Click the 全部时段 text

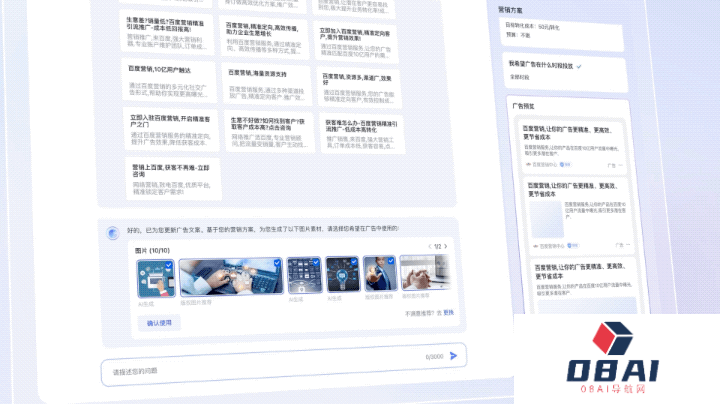519,77
